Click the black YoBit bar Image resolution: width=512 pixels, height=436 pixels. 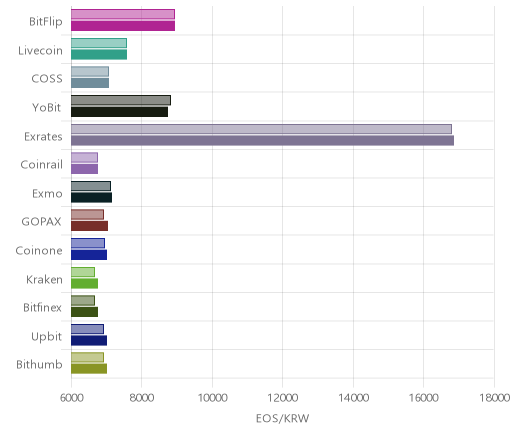point(119,112)
